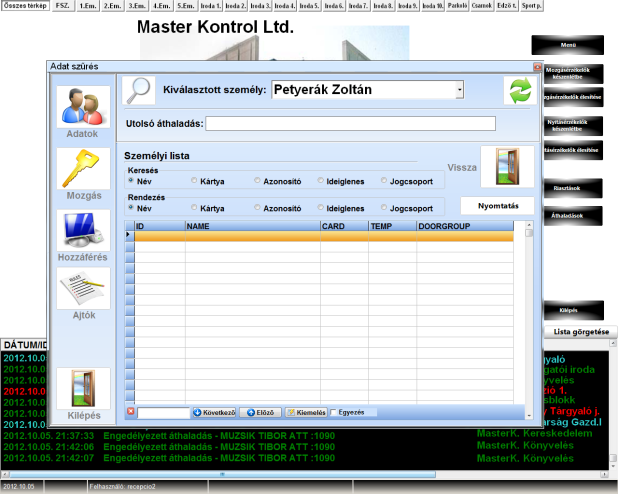Click the Nyomtatás button

[498, 206]
